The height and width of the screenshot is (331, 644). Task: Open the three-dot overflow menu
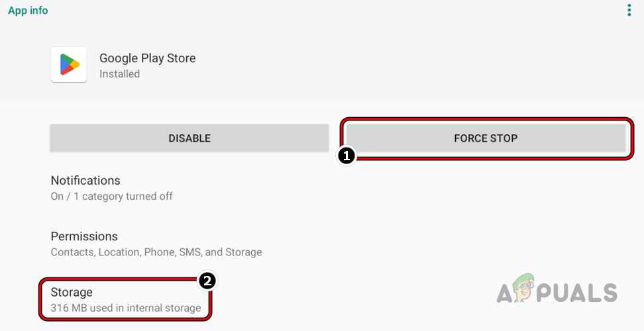(x=629, y=10)
